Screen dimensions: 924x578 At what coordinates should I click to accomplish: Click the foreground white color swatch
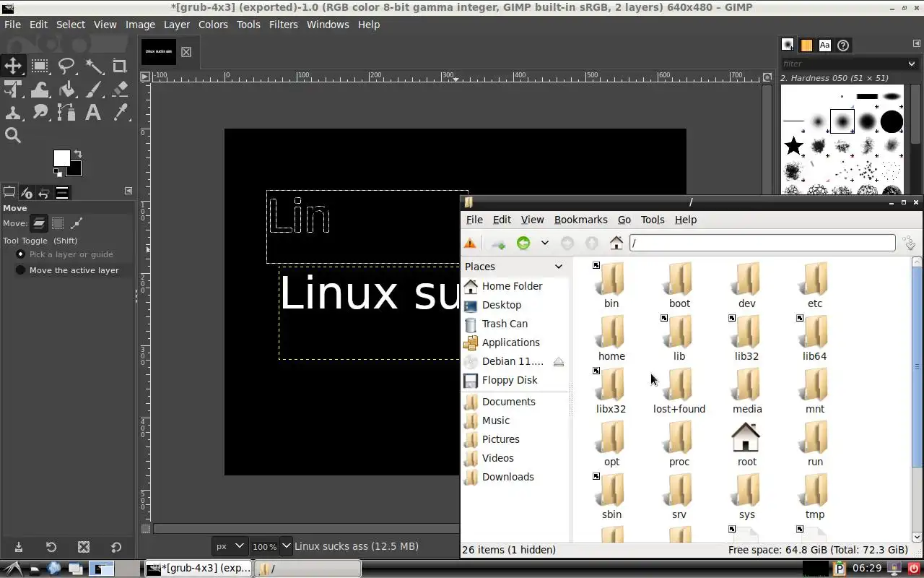tap(61, 158)
